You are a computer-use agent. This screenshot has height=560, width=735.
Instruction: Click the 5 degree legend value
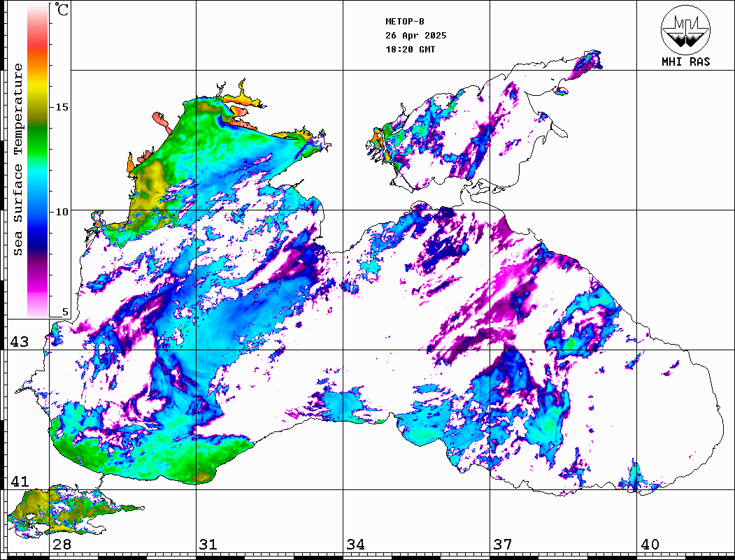tap(65, 312)
